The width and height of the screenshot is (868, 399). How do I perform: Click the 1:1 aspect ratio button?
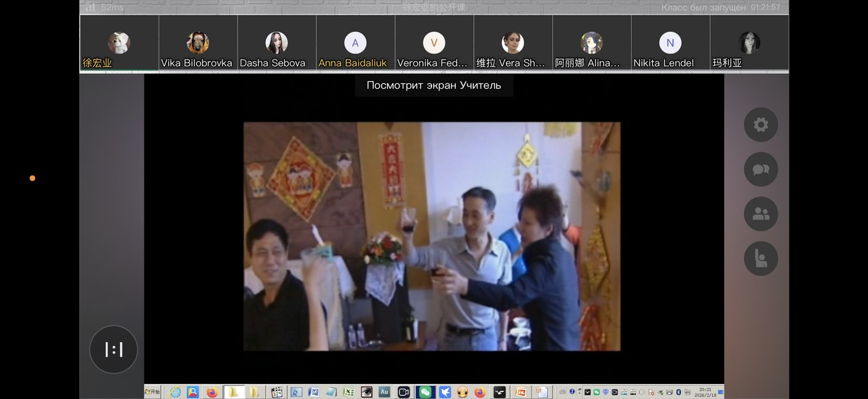(113, 350)
